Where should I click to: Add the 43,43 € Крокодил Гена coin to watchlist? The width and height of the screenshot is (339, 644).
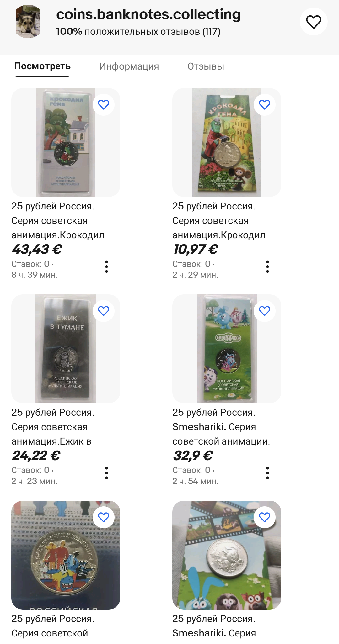click(104, 105)
